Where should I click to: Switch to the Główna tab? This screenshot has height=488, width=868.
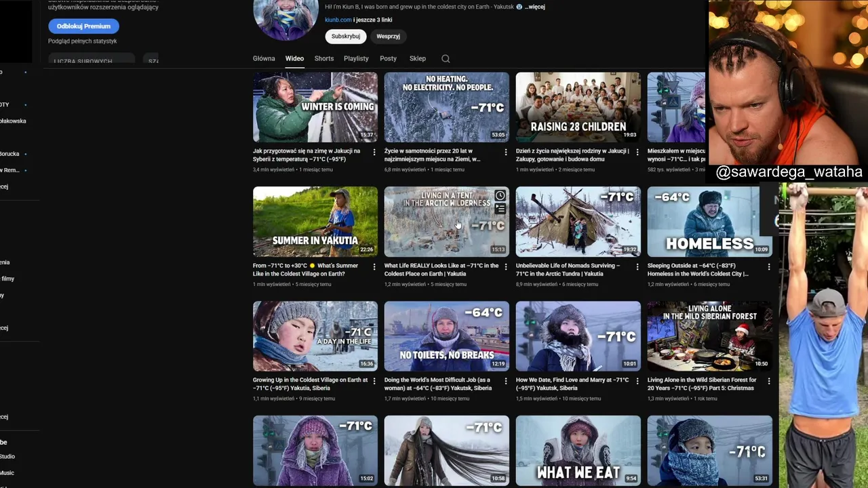(264, 58)
